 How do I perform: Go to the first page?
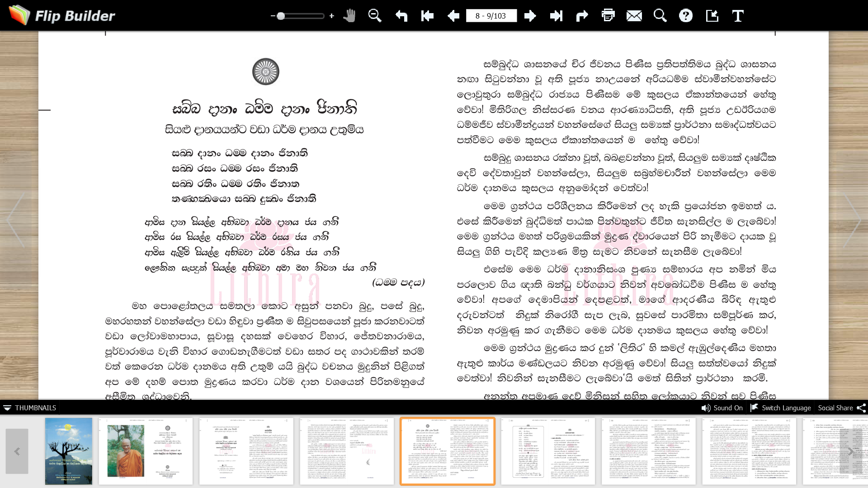[x=427, y=16]
